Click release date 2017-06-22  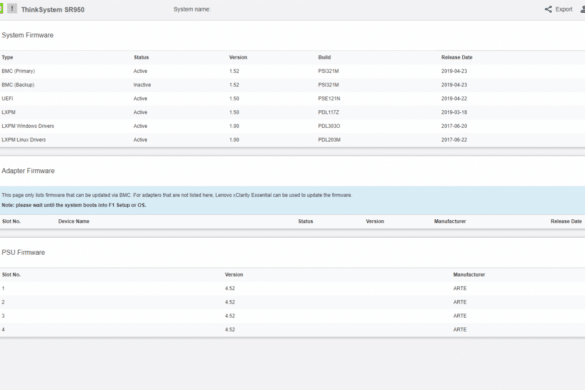point(454,140)
